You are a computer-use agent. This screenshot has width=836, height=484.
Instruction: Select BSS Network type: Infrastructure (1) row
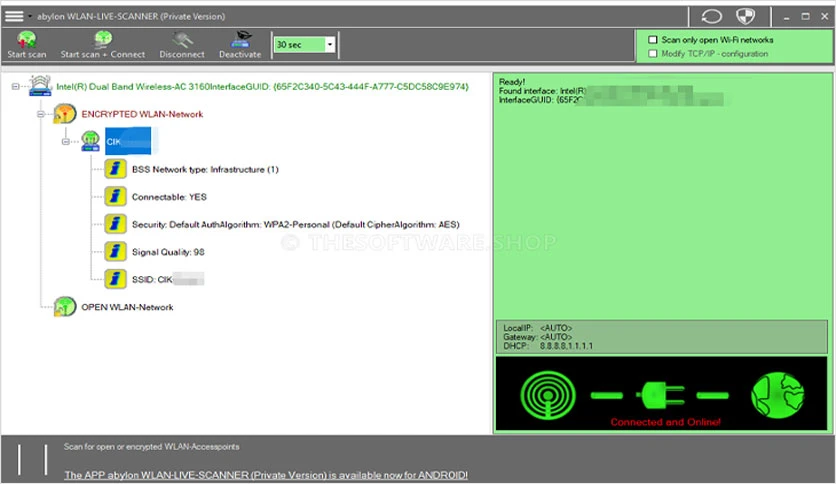(x=205, y=170)
